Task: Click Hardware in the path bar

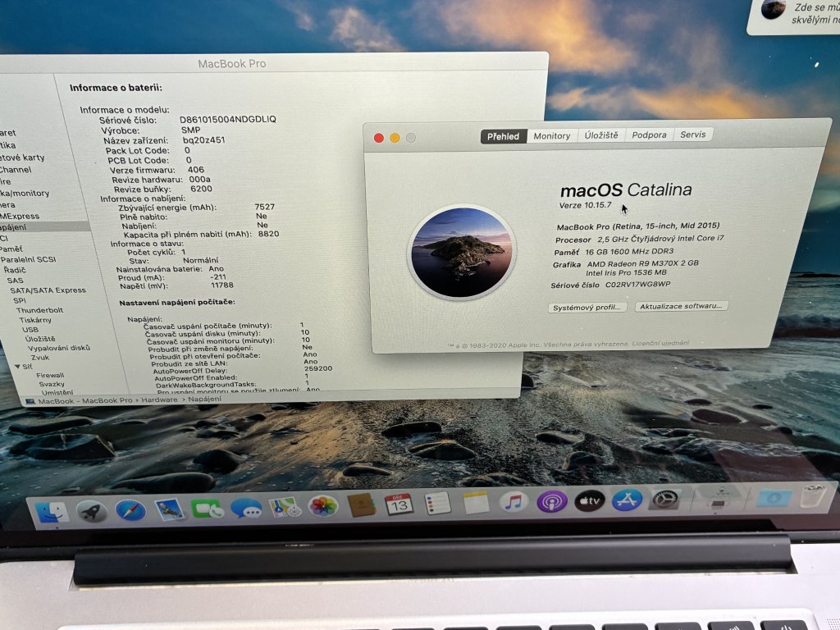Action: 159,399
